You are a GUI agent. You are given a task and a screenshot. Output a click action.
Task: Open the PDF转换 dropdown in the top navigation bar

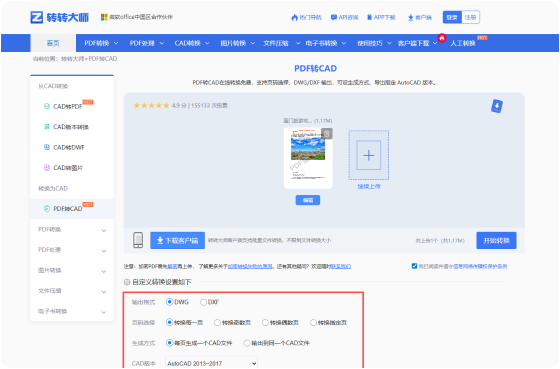[x=101, y=43]
